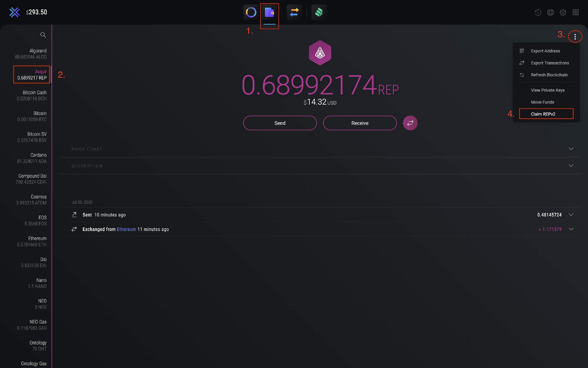Click the $293.50 portfolio total
The image size is (588, 368).
(36, 12)
